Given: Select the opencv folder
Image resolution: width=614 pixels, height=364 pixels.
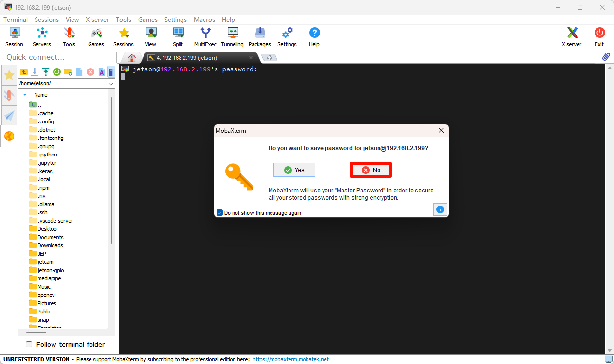Looking at the screenshot, I should 46,295.
